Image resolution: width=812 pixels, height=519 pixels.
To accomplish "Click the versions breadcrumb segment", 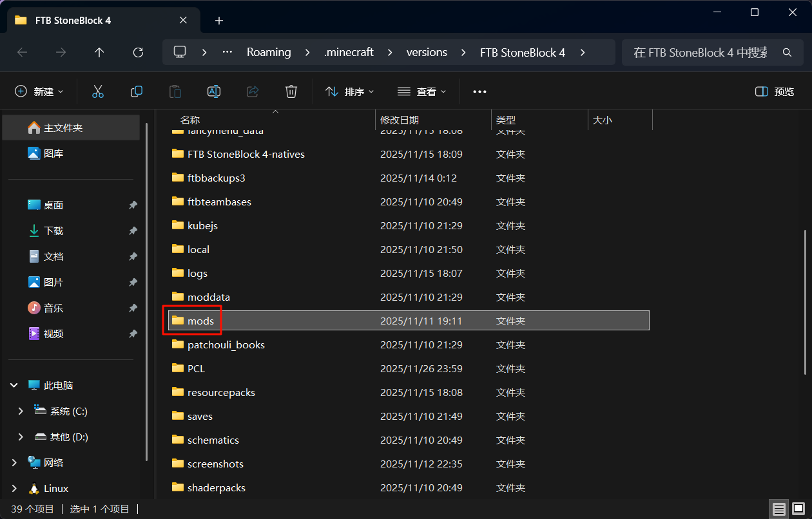I will pyautogui.click(x=427, y=52).
